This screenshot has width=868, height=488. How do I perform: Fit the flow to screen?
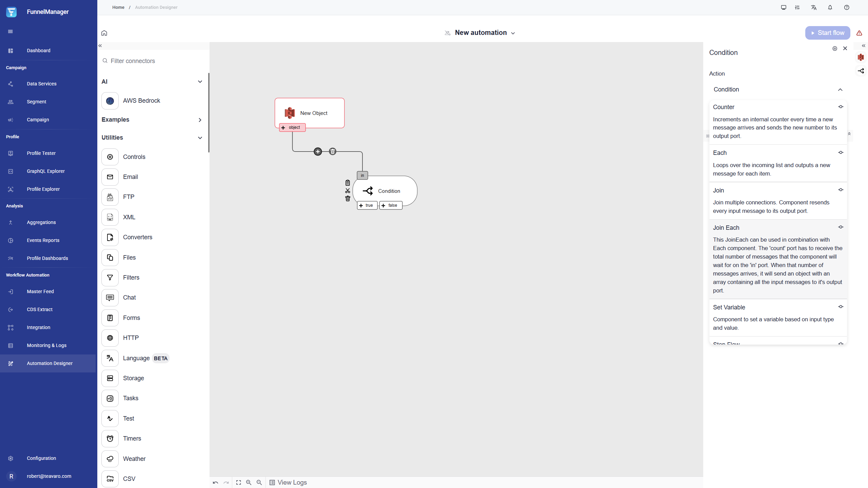[x=239, y=483]
